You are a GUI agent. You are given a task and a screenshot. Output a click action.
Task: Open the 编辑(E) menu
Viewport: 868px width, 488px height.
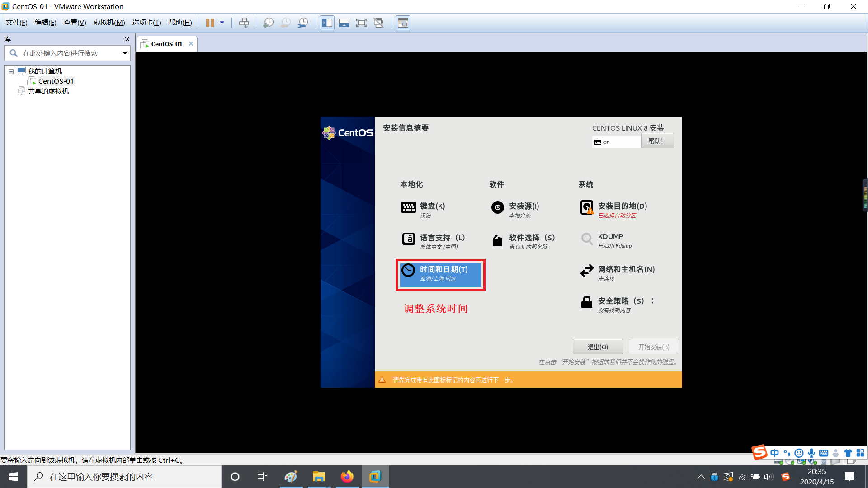tap(45, 23)
